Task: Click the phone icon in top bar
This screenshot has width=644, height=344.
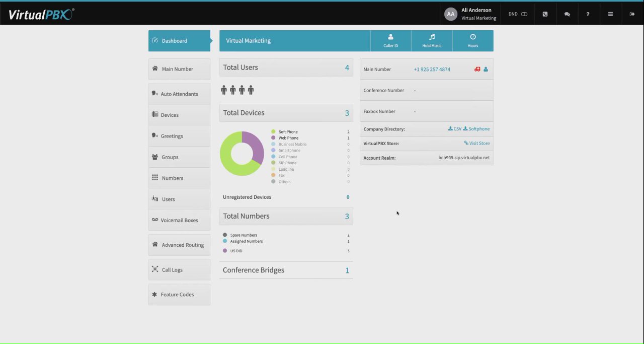Action: point(545,14)
